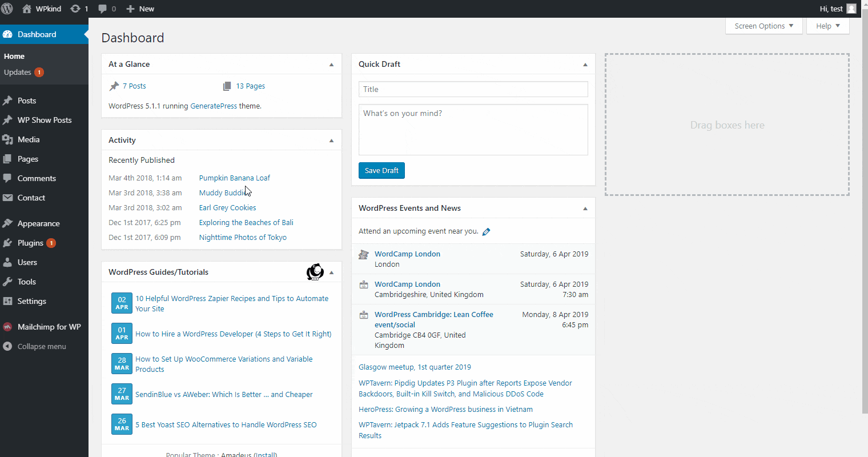Click the Appearance paintbrush icon

(7, 223)
